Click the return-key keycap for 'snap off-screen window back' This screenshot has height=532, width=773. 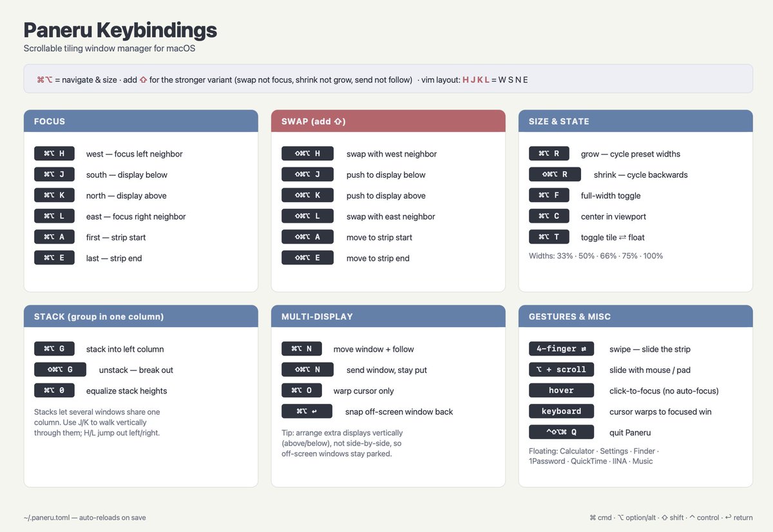click(x=307, y=412)
